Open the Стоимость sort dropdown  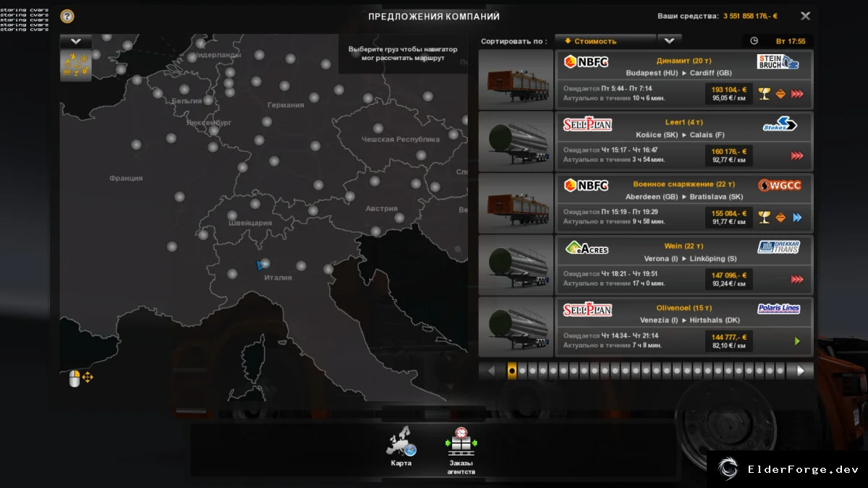[605, 41]
